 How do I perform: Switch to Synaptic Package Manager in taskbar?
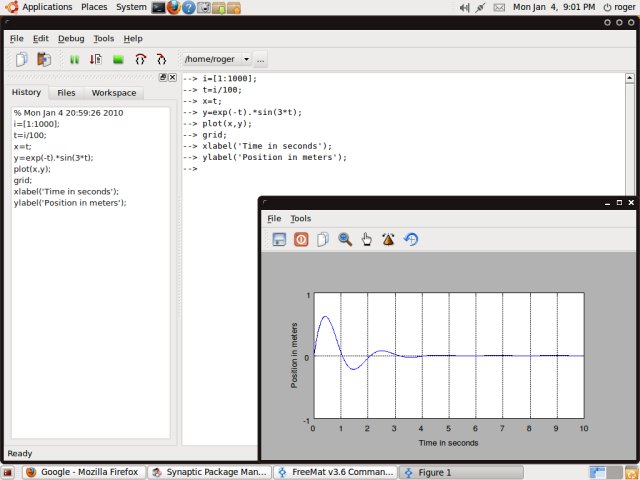click(210, 472)
